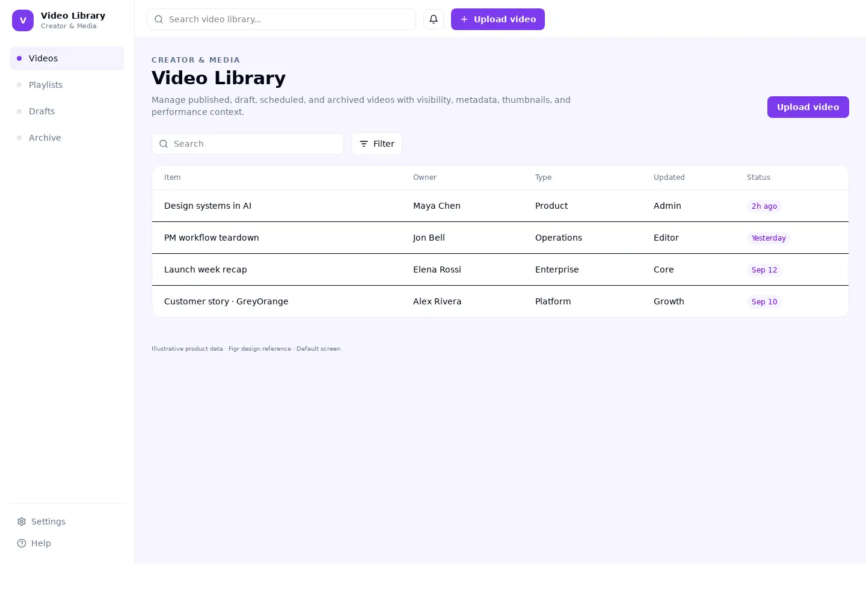Open notifications bell icon
The height and width of the screenshot is (616, 866).
[x=434, y=19]
